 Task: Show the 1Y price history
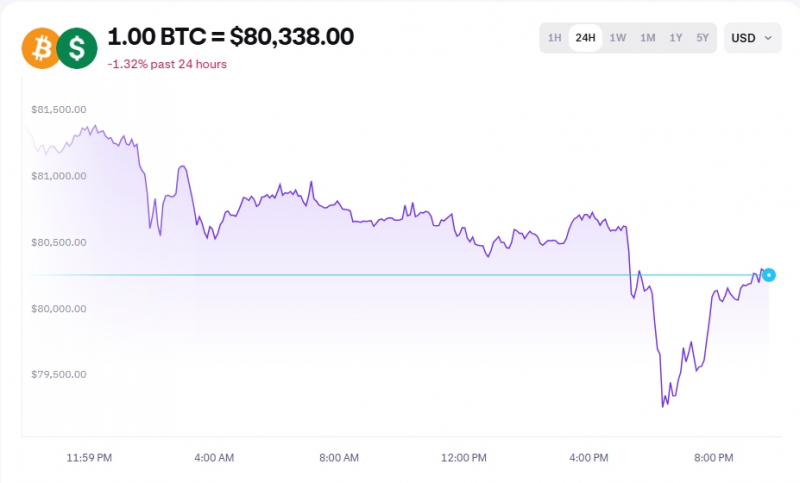click(676, 38)
